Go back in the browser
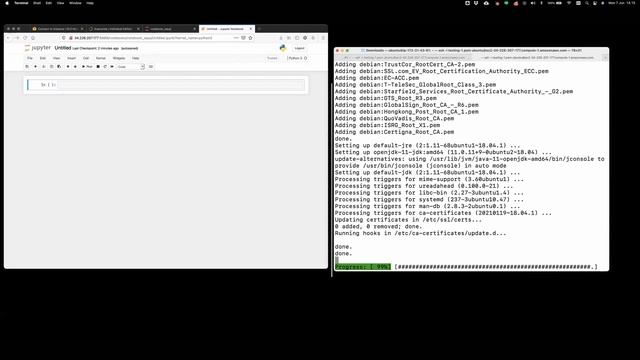 pos(9,38)
